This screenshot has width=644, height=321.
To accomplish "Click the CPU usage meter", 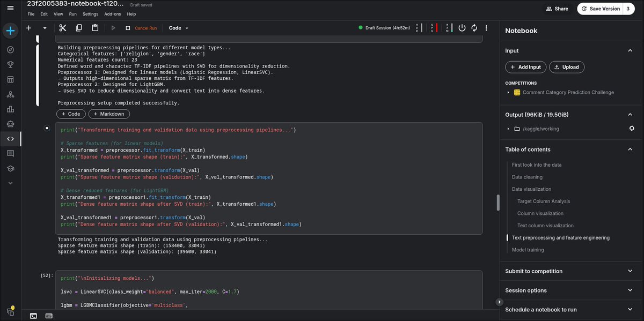I will [435, 28].
